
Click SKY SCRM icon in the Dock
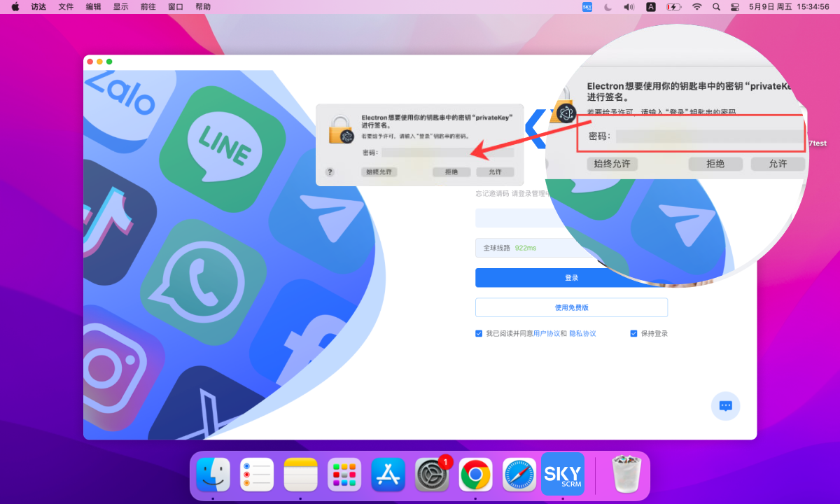563,474
